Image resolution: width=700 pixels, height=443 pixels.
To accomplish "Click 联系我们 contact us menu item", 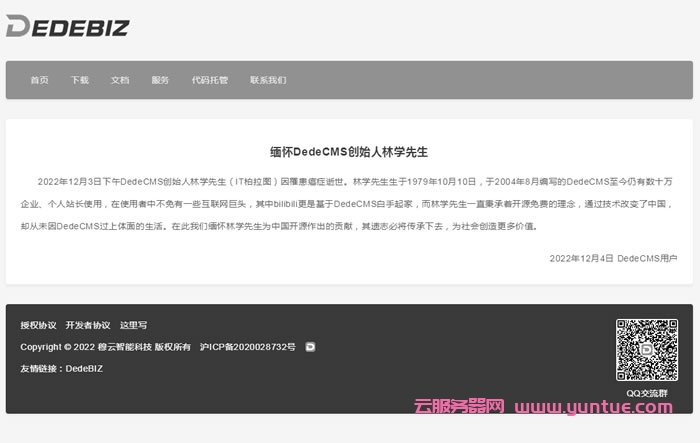I will (x=268, y=80).
